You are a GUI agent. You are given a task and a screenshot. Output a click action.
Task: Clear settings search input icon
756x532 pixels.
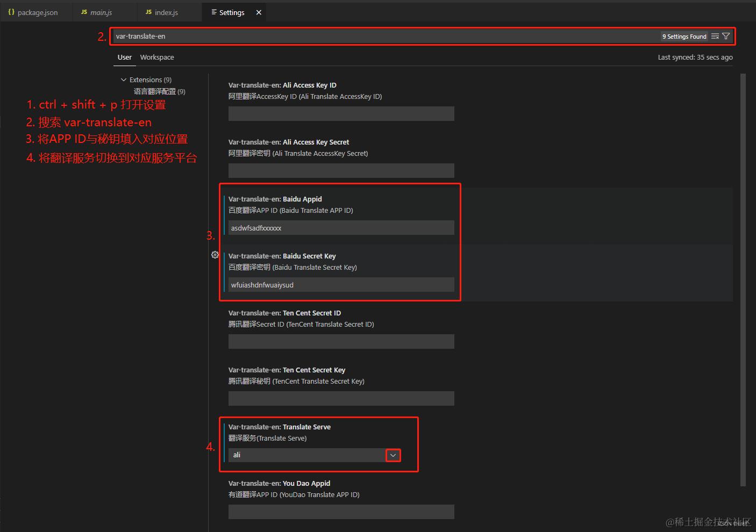(x=715, y=36)
